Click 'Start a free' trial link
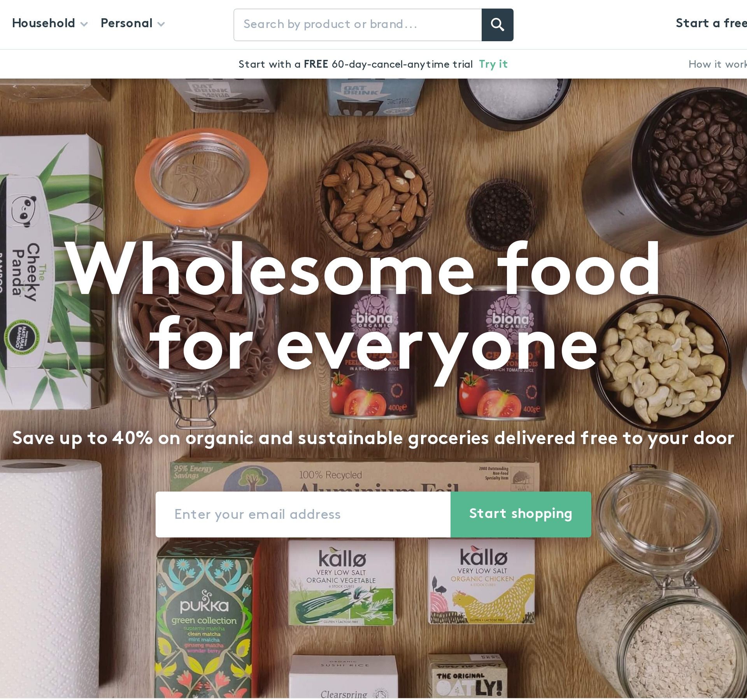Screen dimensions: 747x700 [711, 23]
